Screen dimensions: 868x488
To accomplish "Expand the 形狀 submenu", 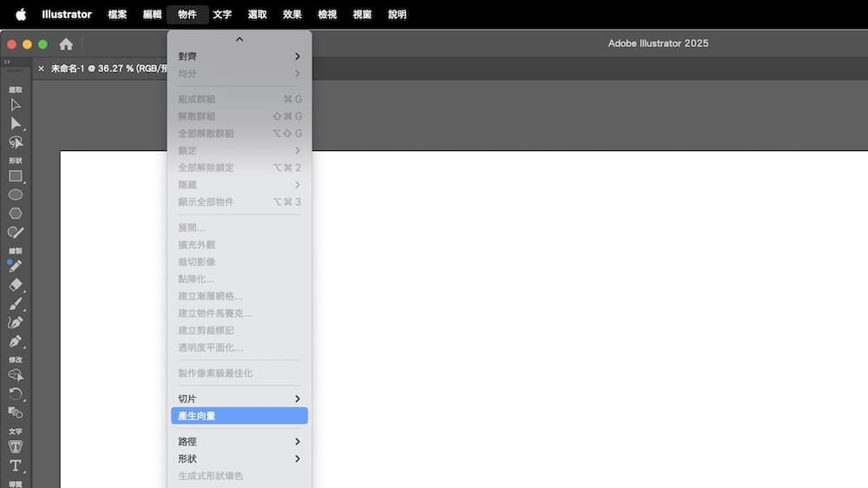I will pyautogui.click(x=240, y=458).
